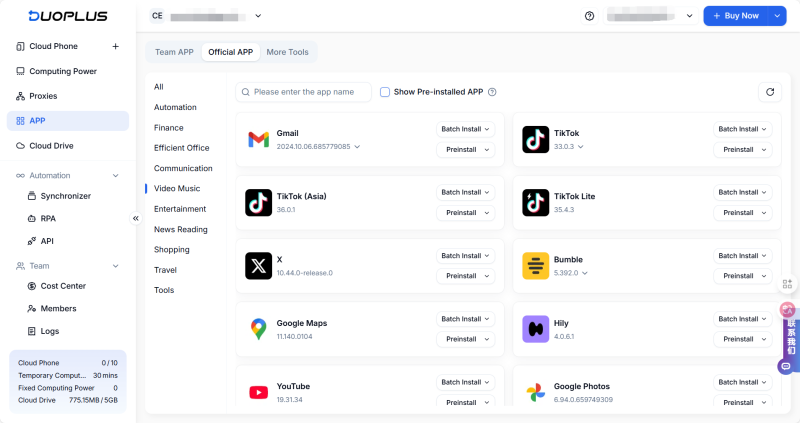Expand the Gmail version dropdown
This screenshot has height=423, width=800.
point(357,147)
